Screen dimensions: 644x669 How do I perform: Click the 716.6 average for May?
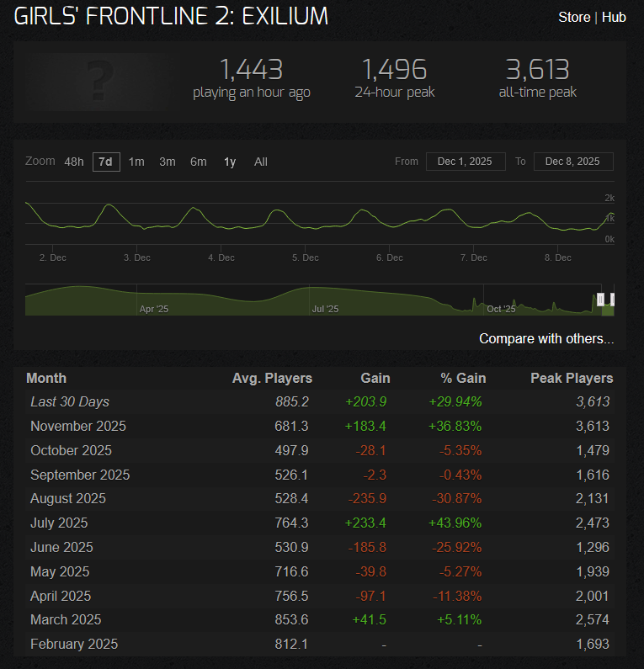[x=291, y=571]
